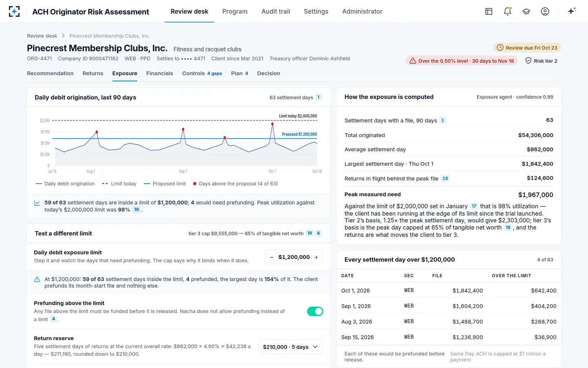
Task: Open the Return reserve $210,000 · 5 days dropdown
Action: (291, 347)
